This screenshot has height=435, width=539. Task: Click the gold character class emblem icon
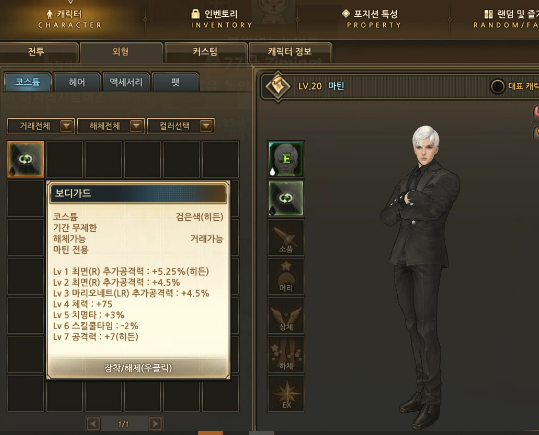tap(278, 86)
